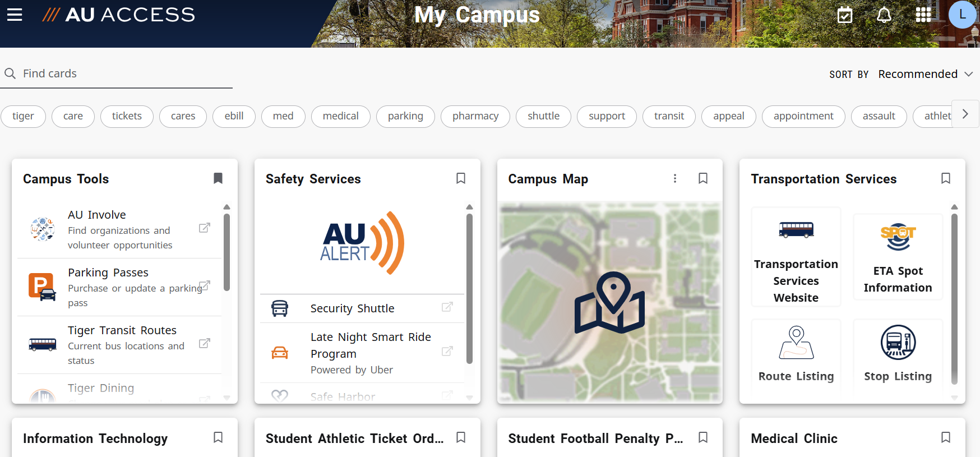Image resolution: width=980 pixels, height=457 pixels.
Task: Click inside the Find cards search field
Action: (112, 73)
